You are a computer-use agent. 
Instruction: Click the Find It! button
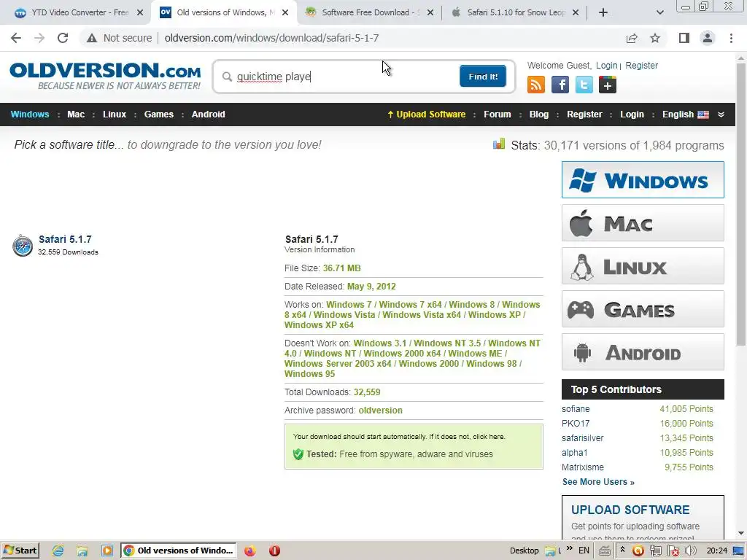point(483,76)
